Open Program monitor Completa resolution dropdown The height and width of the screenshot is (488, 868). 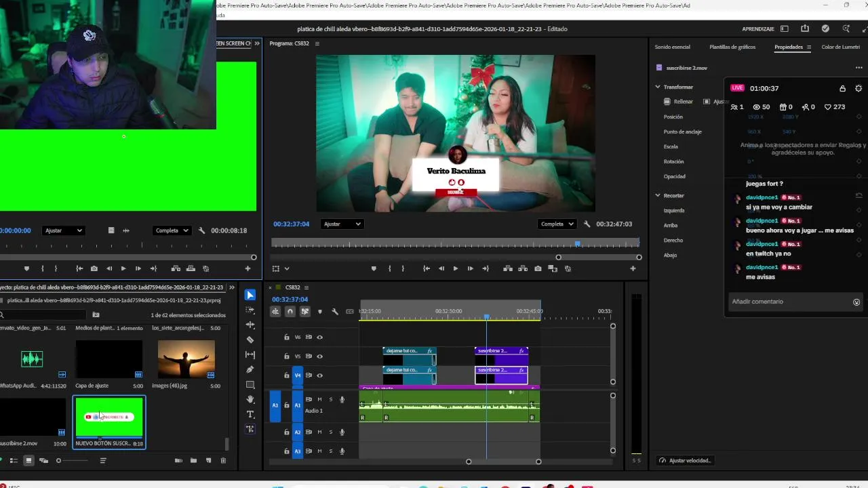pyautogui.click(x=557, y=224)
